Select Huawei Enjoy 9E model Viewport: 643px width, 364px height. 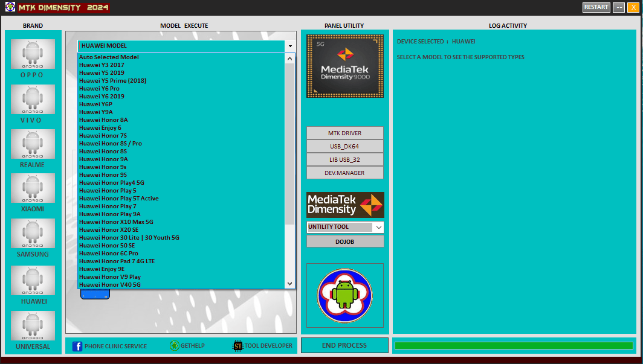tap(181, 269)
